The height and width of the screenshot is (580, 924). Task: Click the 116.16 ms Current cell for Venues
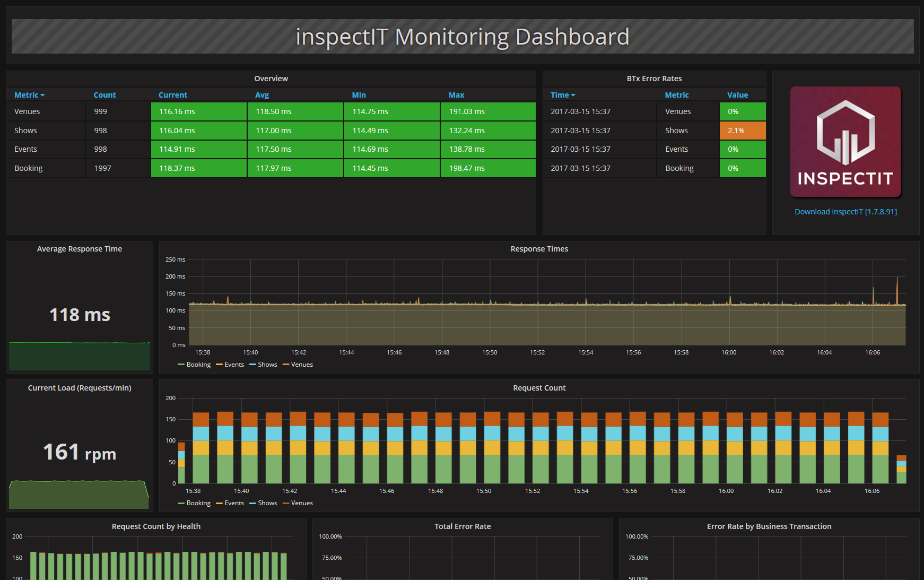pyautogui.click(x=199, y=111)
